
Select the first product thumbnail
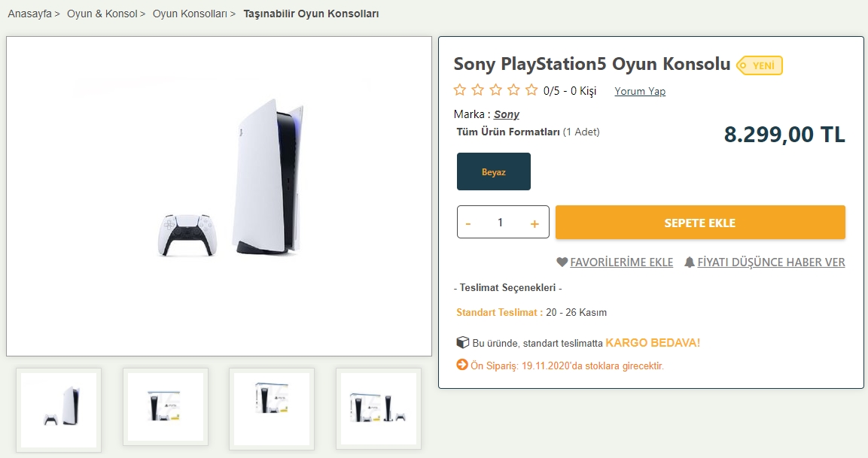coord(59,410)
